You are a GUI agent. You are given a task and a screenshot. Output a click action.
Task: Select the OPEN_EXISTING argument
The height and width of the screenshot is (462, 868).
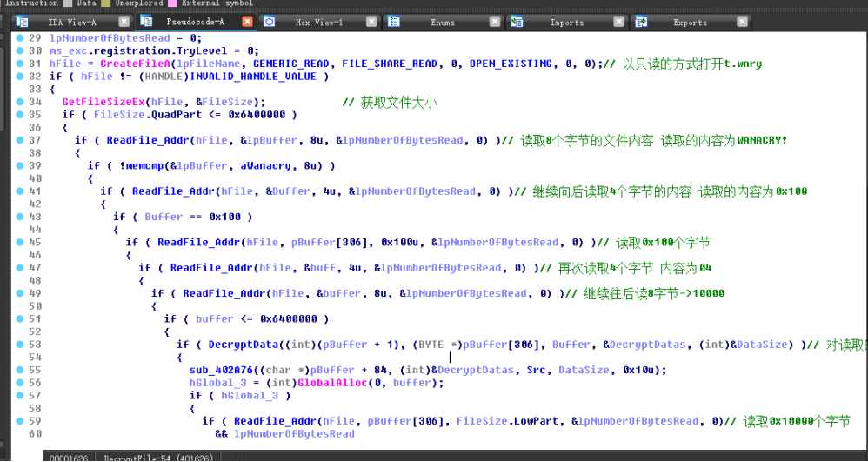pos(511,64)
